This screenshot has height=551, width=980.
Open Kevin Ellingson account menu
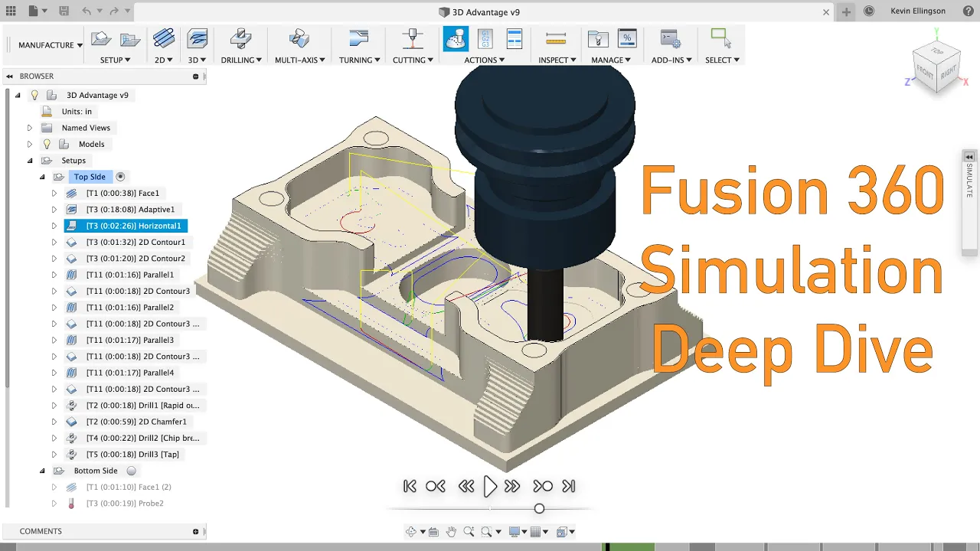pyautogui.click(x=918, y=11)
